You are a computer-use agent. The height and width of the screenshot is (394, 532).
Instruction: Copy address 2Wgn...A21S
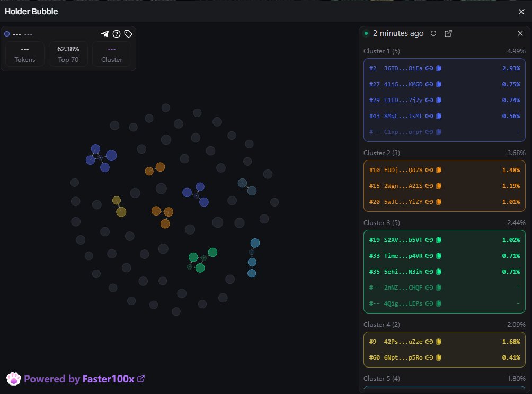click(x=439, y=186)
